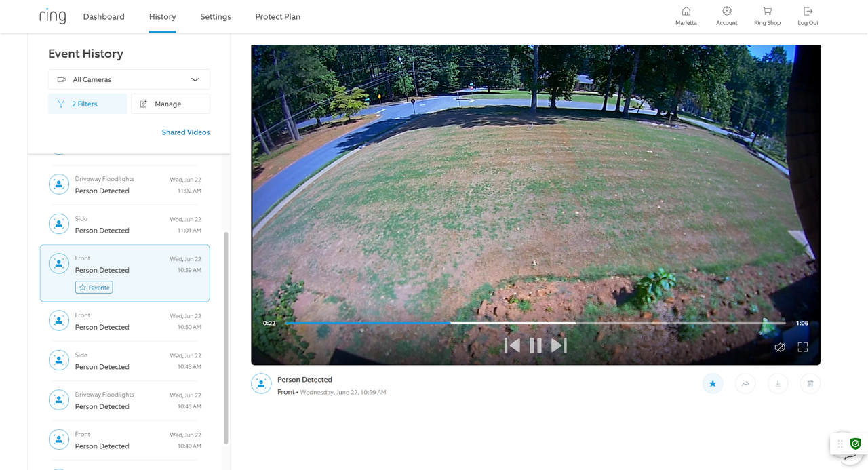The image size is (868, 470).
Task: Delete the video with trash icon
Action: coord(810,384)
